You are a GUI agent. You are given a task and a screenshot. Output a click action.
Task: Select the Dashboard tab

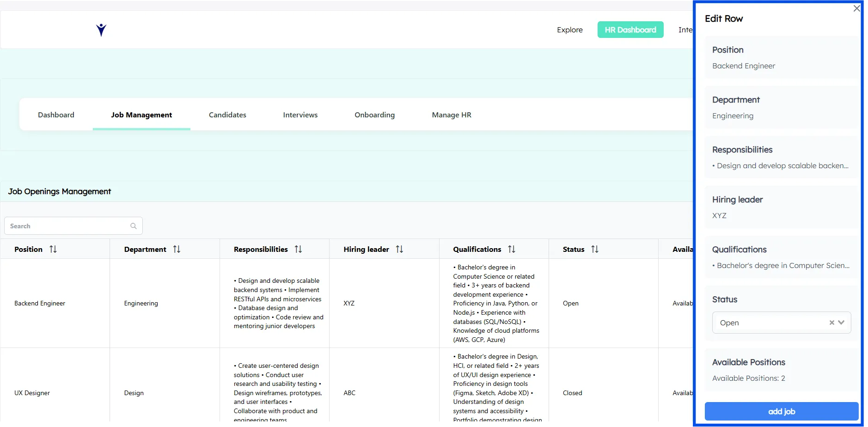click(56, 115)
